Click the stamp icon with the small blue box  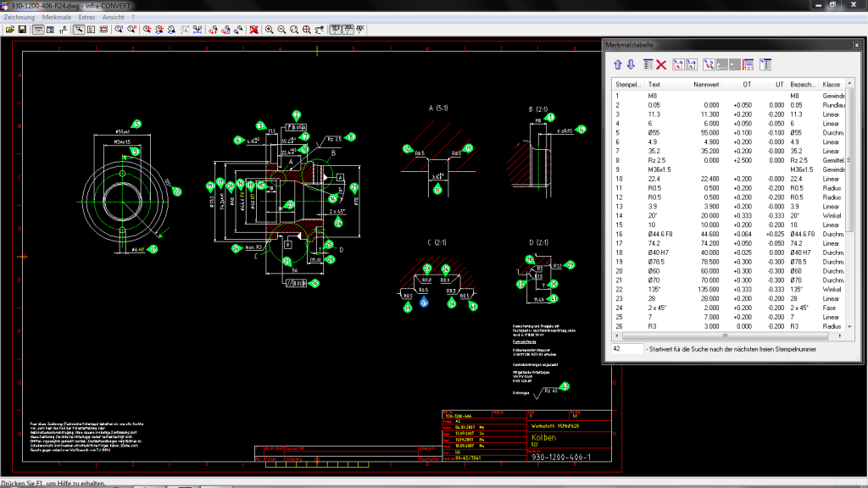[x=225, y=30]
